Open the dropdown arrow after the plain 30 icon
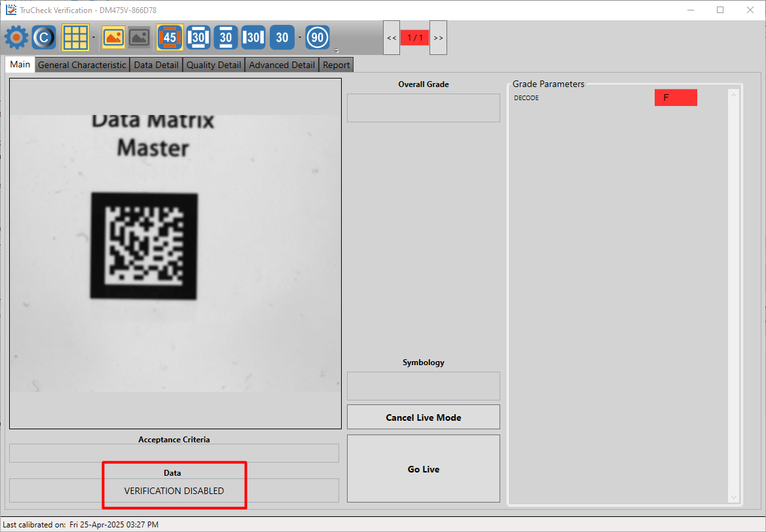This screenshot has width=766, height=532. point(300,37)
